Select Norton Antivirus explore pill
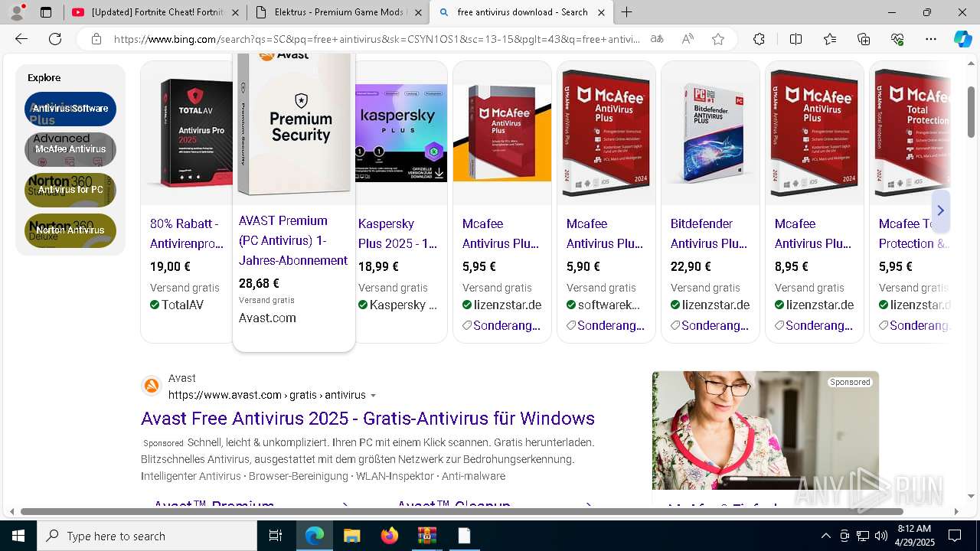 click(x=70, y=230)
